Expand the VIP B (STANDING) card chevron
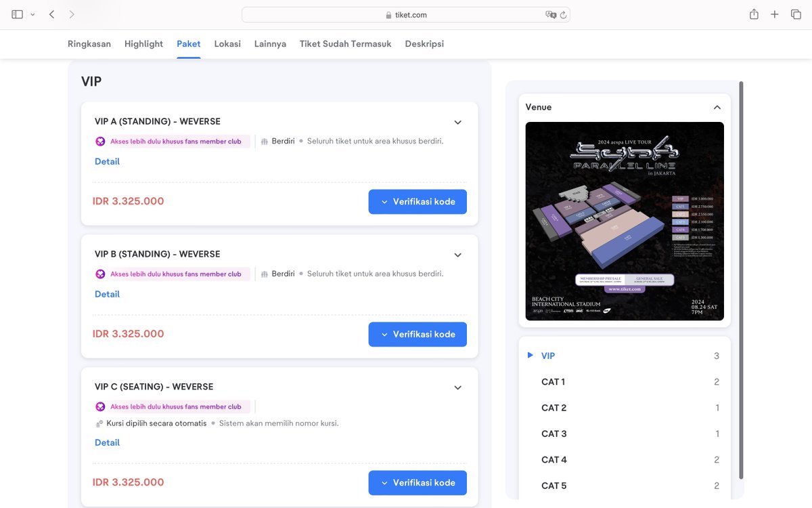This screenshot has width=812, height=508. coord(457,255)
